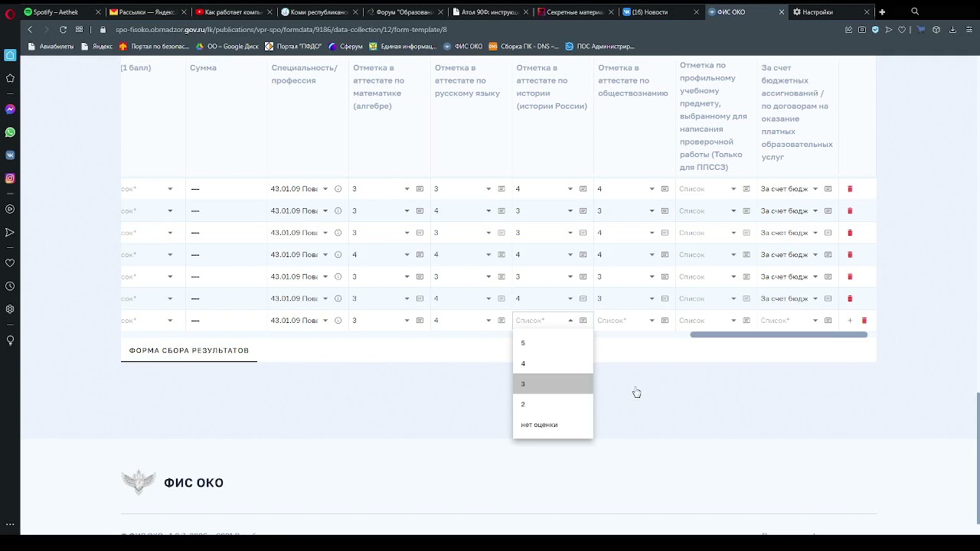Open Авиабилеты bookmark
The height and width of the screenshot is (551, 980).
tap(51, 47)
